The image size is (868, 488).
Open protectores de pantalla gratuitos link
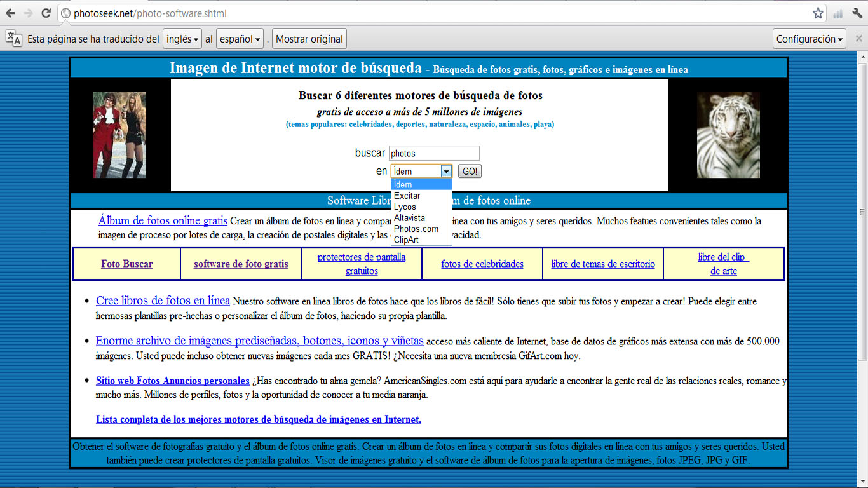362,264
